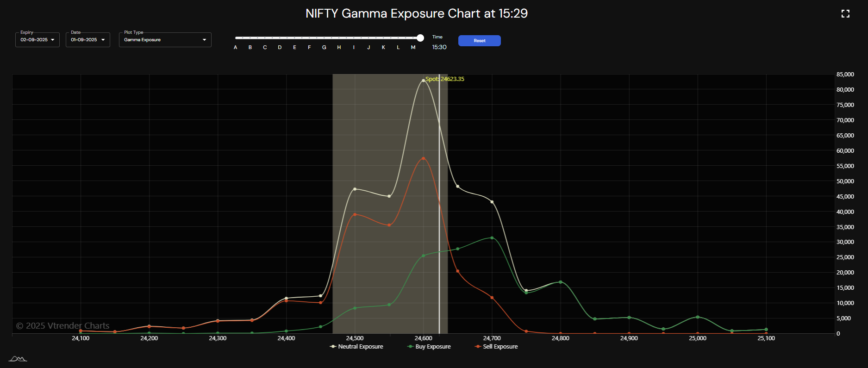Select time period A on the slider
The width and height of the screenshot is (868, 368).
(236, 47)
